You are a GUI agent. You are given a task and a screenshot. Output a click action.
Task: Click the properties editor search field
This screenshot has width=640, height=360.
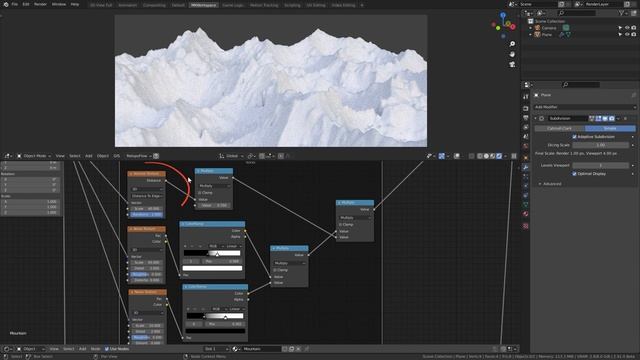pos(581,84)
